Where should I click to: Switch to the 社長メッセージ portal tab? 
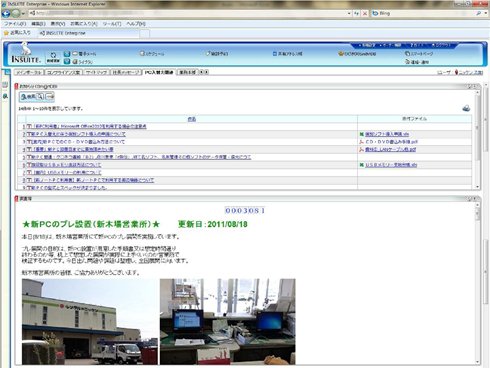(126, 72)
